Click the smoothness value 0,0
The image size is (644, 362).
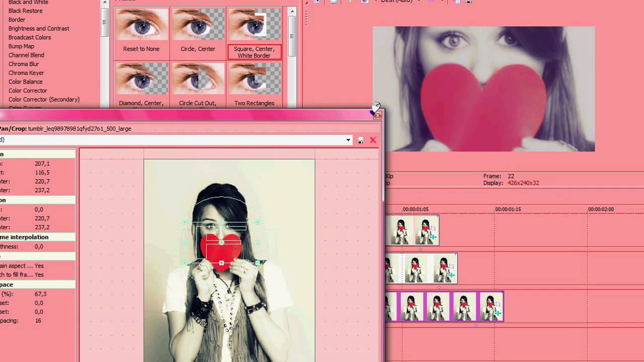click(39, 247)
